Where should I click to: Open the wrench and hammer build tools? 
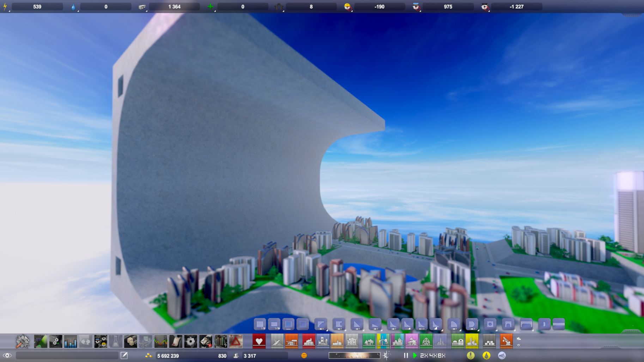coord(23,341)
